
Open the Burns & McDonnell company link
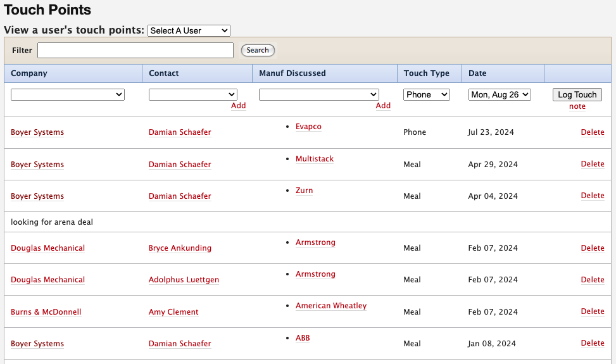click(46, 312)
